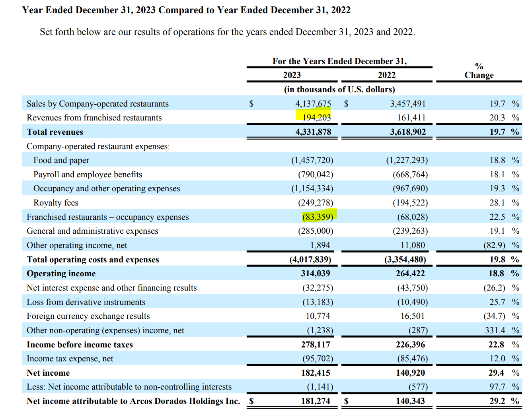Image resolution: width=532 pixels, height=419 pixels.
Task: Click the 331.4 percent change value
Action: [x=495, y=330]
